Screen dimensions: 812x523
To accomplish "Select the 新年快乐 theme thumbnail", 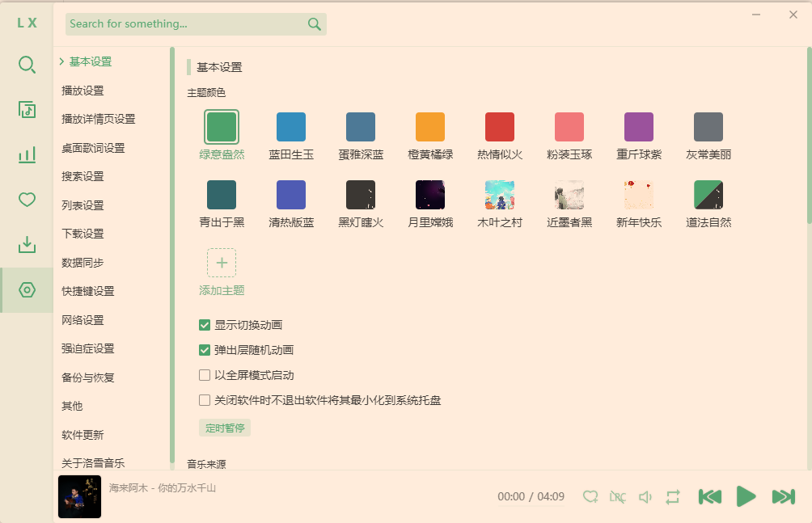I will point(639,195).
